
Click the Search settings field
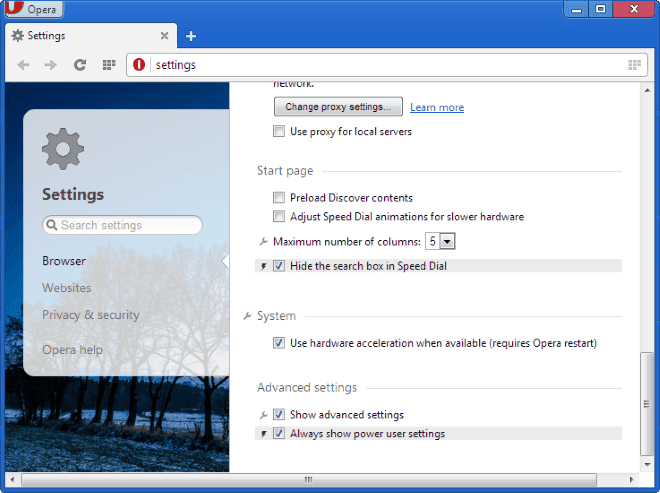(122, 225)
